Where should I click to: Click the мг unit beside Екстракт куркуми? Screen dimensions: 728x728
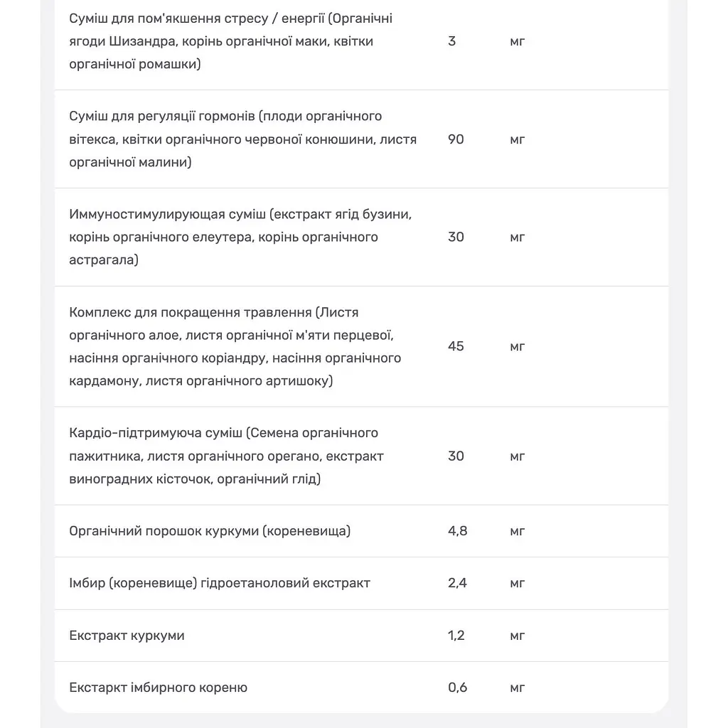pos(518,636)
